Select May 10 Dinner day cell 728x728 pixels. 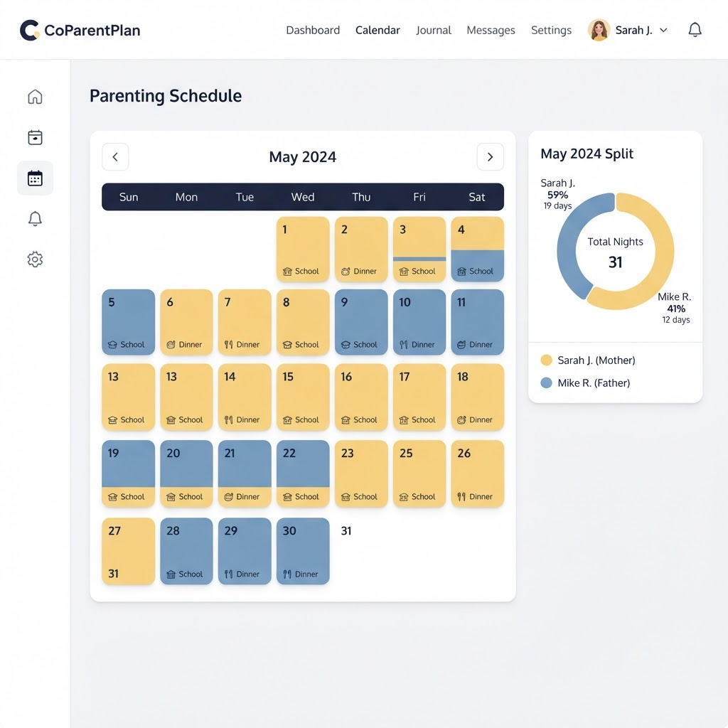pyautogui.click(x=419, y=322)
